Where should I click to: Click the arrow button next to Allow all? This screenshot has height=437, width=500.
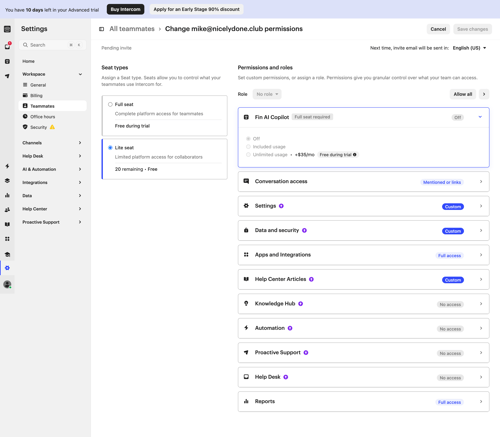click(x=484, y=94)
